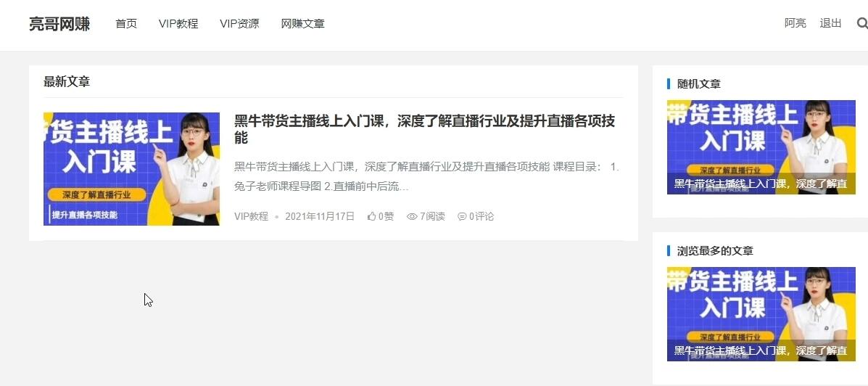
Task: Open the 首页 menu item
Action: tap(126, 24)
